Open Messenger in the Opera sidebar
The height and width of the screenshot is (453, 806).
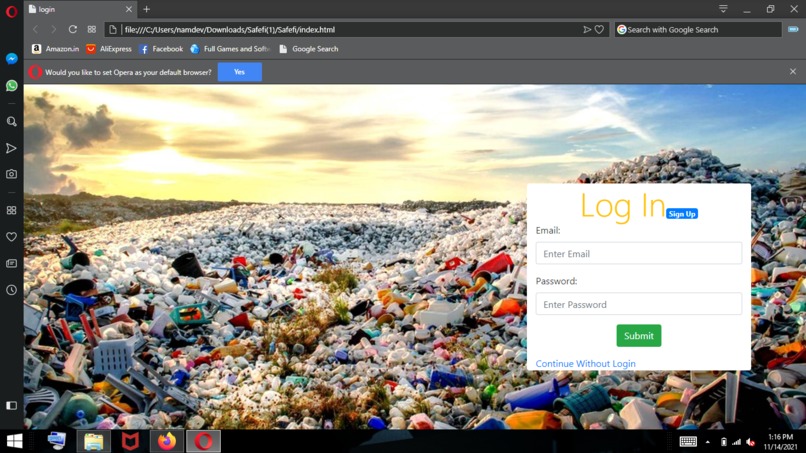(x=11, y=59)
